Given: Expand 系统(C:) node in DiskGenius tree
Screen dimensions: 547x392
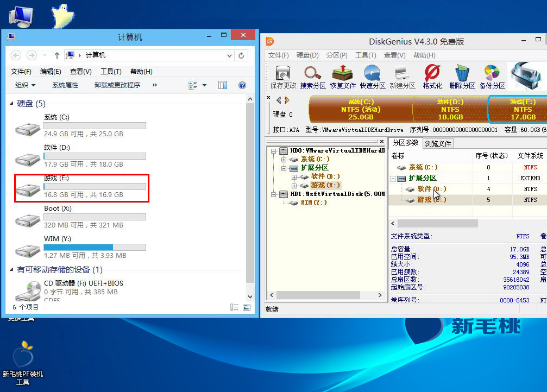Looking at the screenshot, I should (x=284, y=160).
